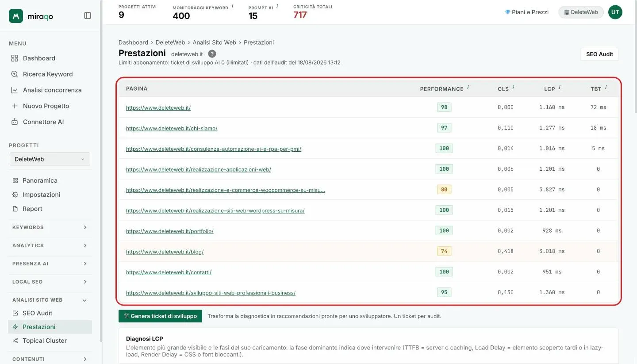Open the blog page link
The image size is (637, 364).
(x=165, y=252)
